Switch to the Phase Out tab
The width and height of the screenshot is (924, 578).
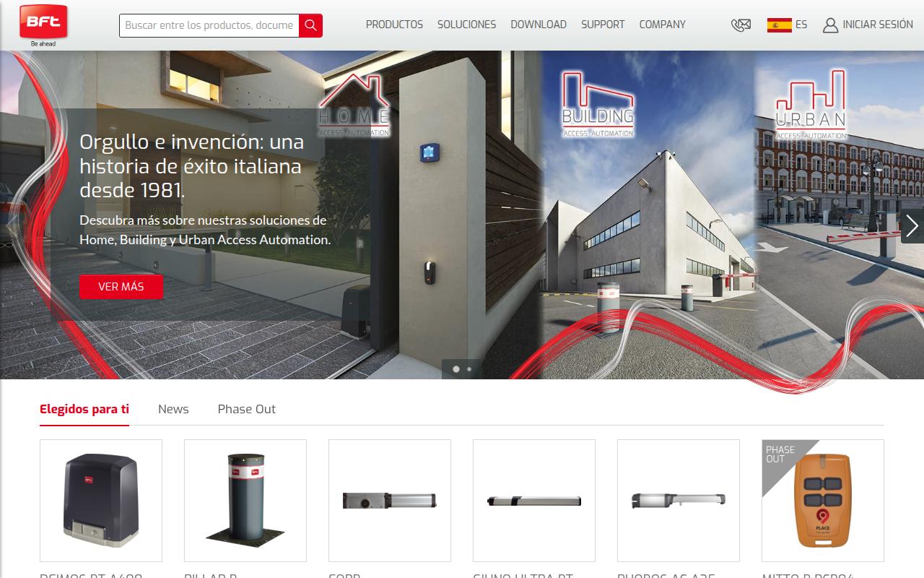point(247,409)
